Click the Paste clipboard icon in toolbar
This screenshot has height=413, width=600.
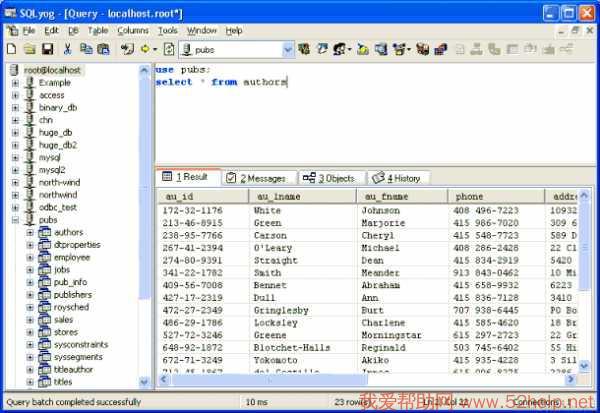click(103, 48)
